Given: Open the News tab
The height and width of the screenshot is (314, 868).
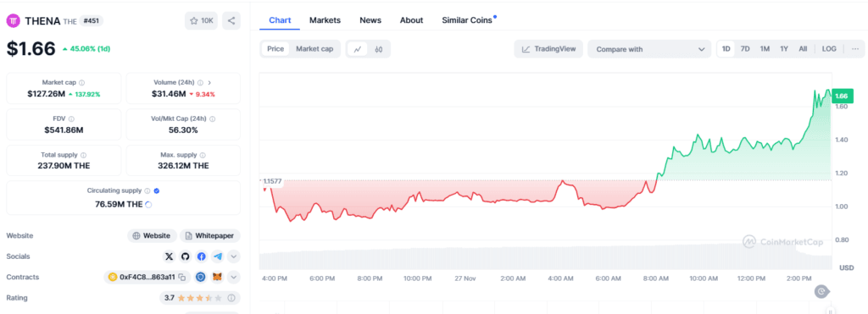Looking at the screenshot, I should tap(370, 20).
